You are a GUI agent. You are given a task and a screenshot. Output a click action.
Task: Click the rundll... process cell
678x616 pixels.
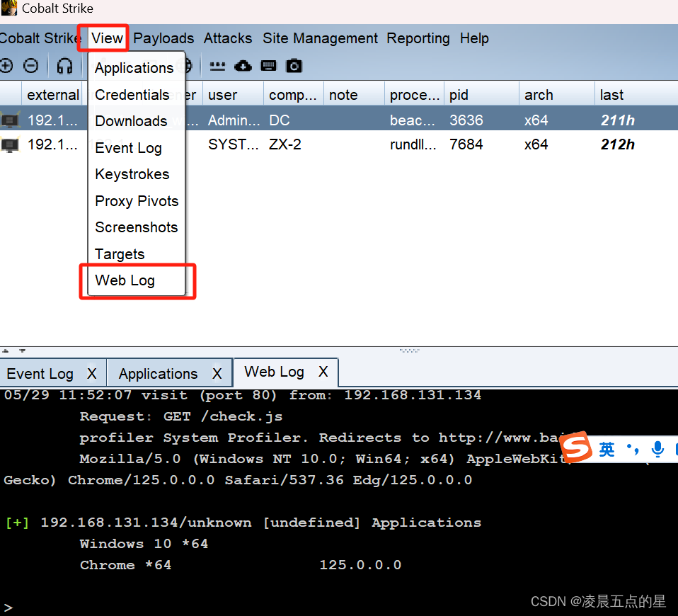click(x=413, y=144)
